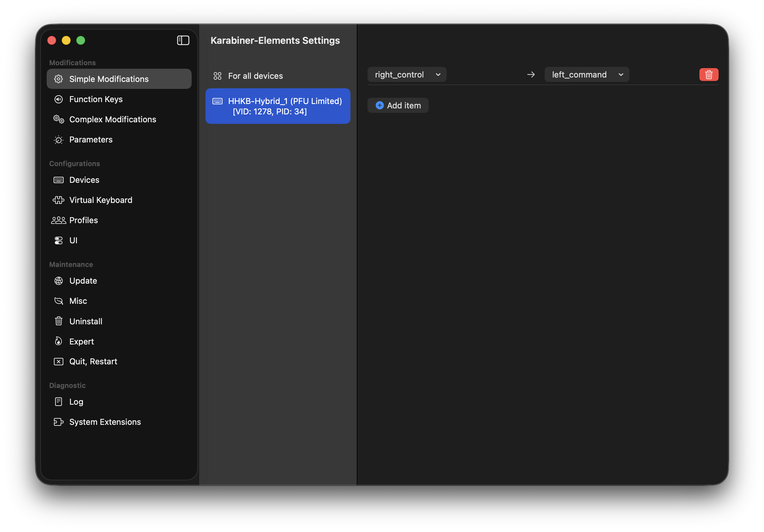The height and width of the screenshot is (532, 764).
Task: Select HHKB-Hybrid_1 (PFU Limited) device
Action: (278, 106)
